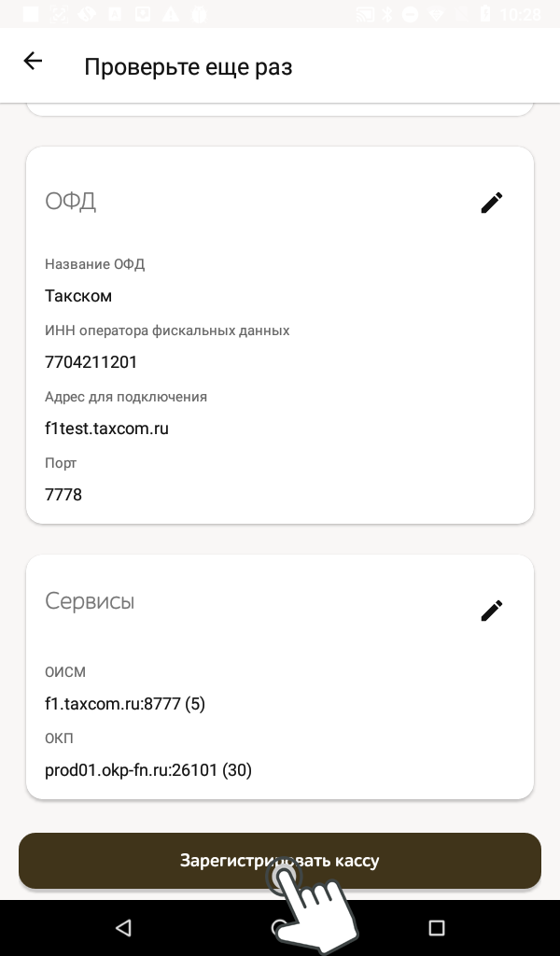Tap the ИНН value 7704211201
This screenshot has width=560, height=956.
click(x=91, y=362)
